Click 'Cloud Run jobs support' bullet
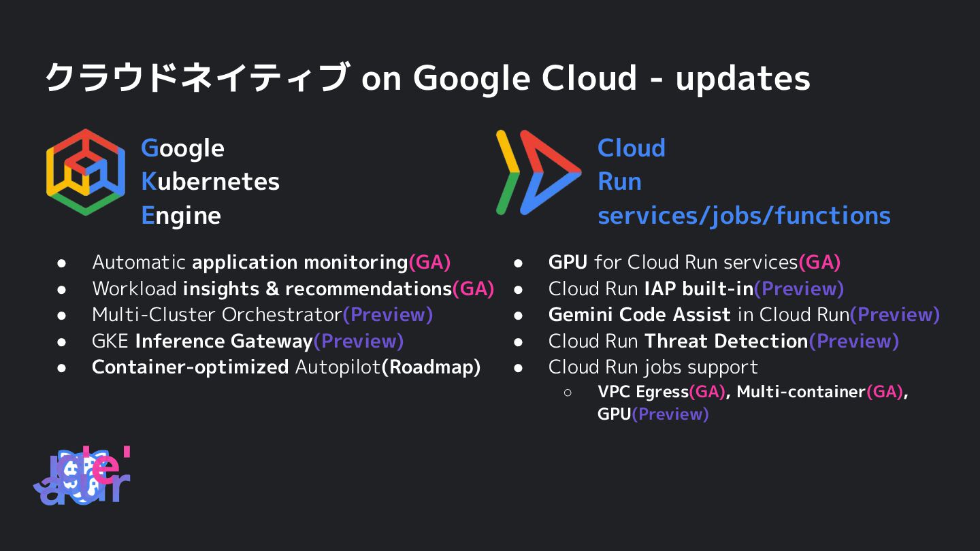Viewport: 980px width, 551px height. pyautogui.click(x=653, y=367)
